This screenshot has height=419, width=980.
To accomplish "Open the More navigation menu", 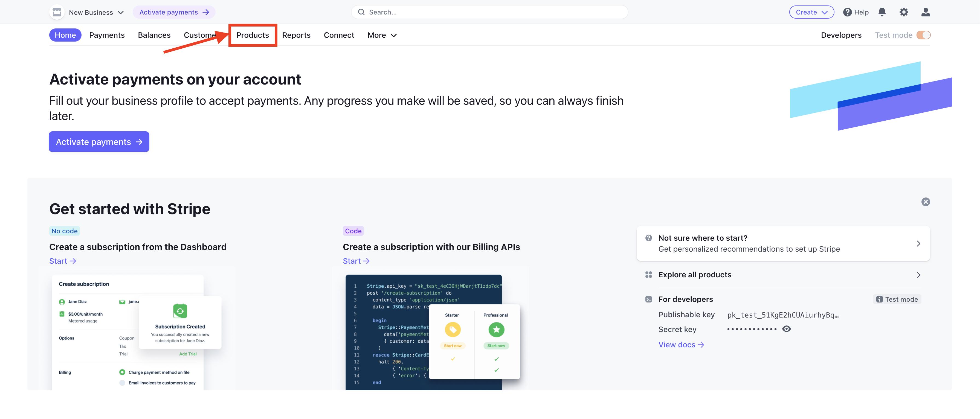I will [382, 35].
